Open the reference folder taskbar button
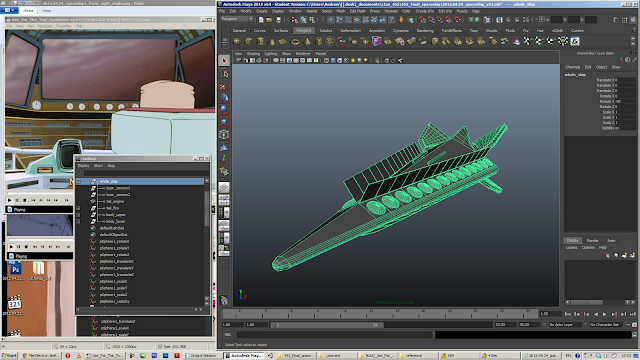Viewport: 640px width, 360px height. click(418, 356)
